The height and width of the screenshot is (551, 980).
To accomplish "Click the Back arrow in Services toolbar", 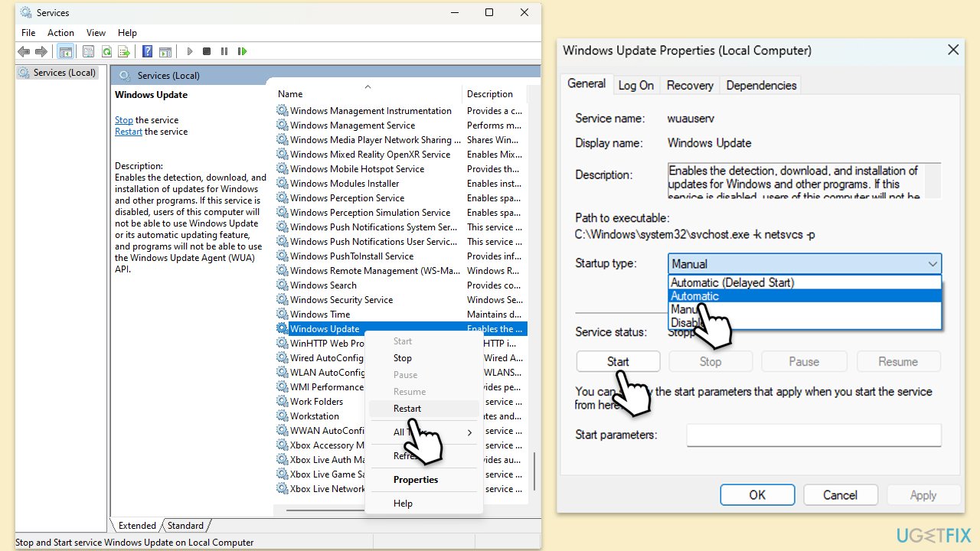I will [x=24, y=51].
